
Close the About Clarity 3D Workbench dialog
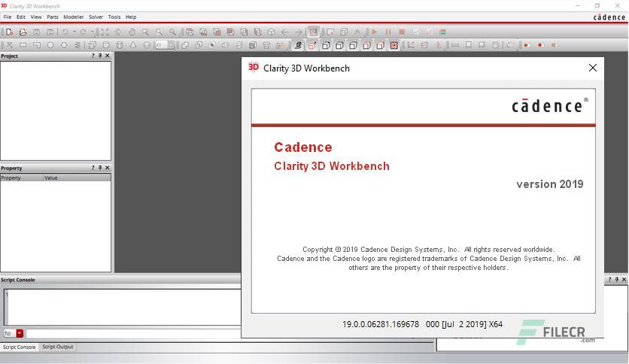coord(592,68)
